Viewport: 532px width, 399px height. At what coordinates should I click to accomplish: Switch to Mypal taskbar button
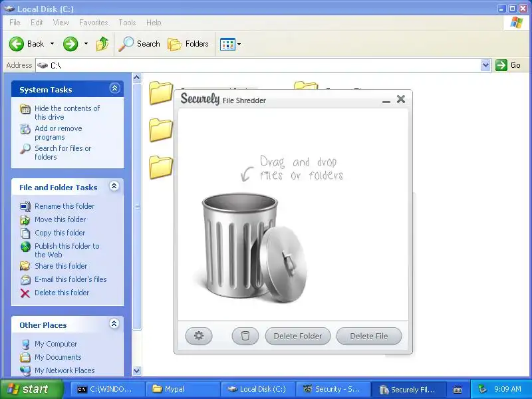[182, 389]
